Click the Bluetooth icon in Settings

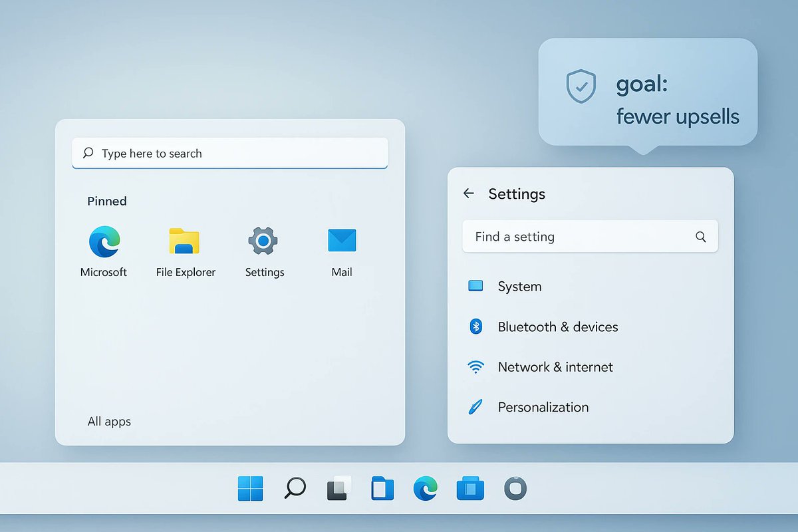[475, 327]
